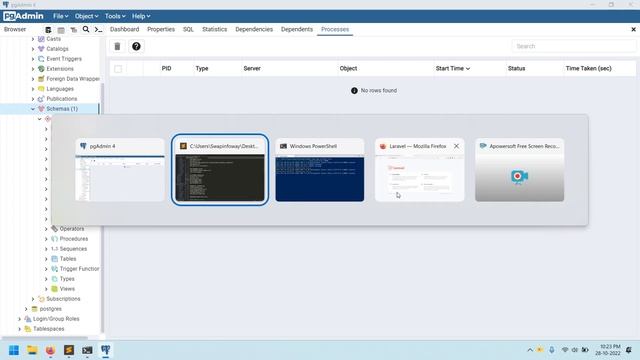Click the Search field in Processes
This screenshot has width=640, height=360.
click(573, 46)
